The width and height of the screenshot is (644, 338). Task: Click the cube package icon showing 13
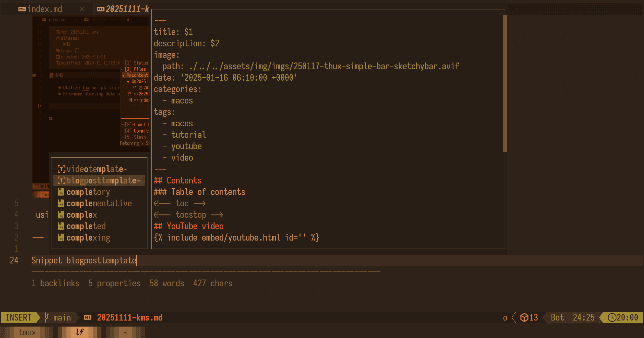[x=524, y=318]
